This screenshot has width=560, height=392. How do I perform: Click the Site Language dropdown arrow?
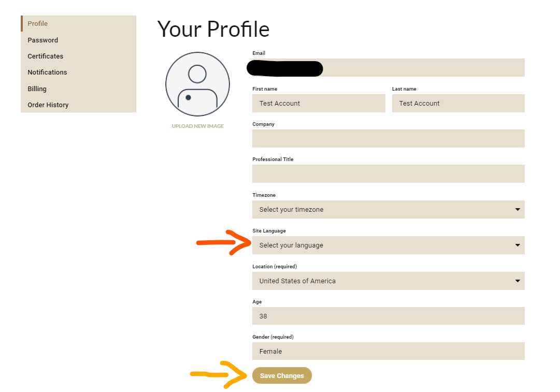[518, 245]
